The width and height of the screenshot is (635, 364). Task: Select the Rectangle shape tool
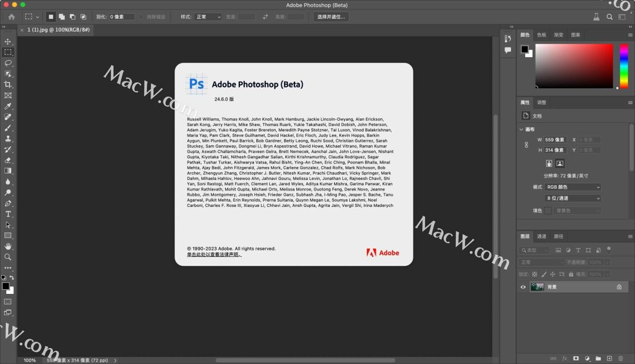click(8, 236)
